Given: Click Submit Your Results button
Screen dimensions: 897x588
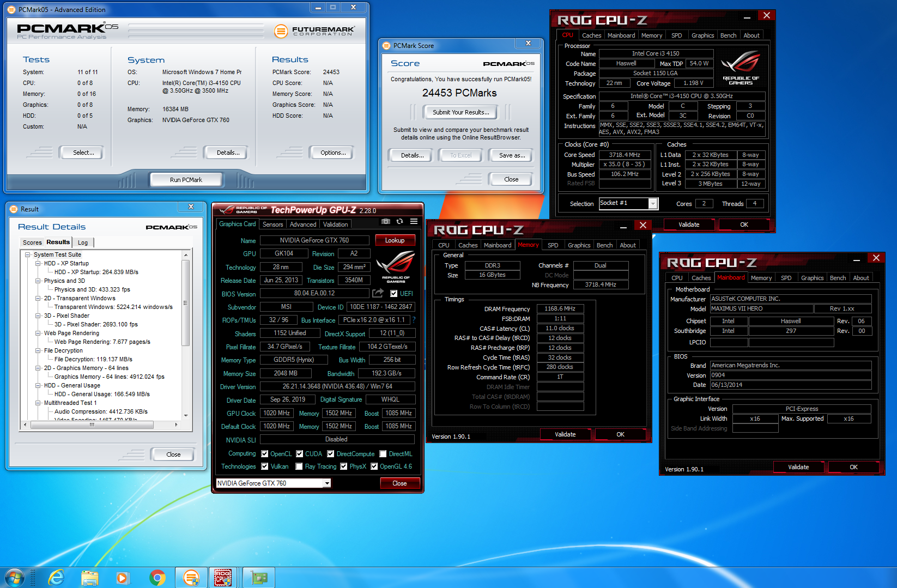Looking at the screenshot, I should (461, 112).
